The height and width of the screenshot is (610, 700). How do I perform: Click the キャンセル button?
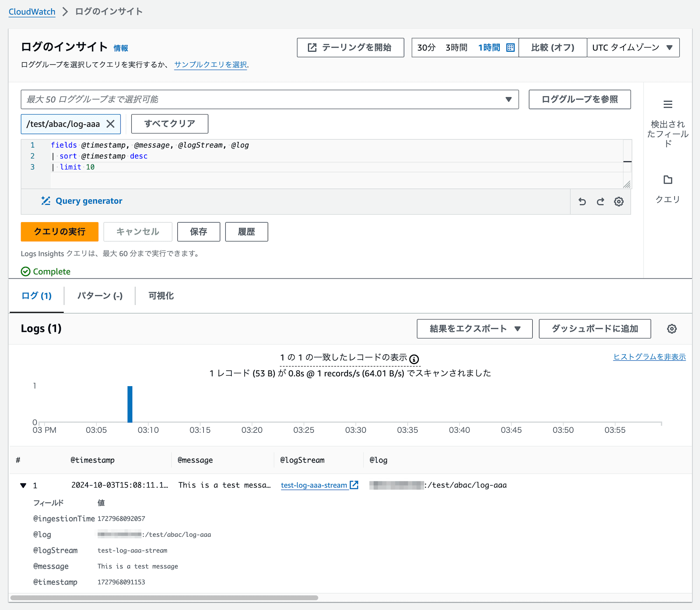tap(138, 232)
